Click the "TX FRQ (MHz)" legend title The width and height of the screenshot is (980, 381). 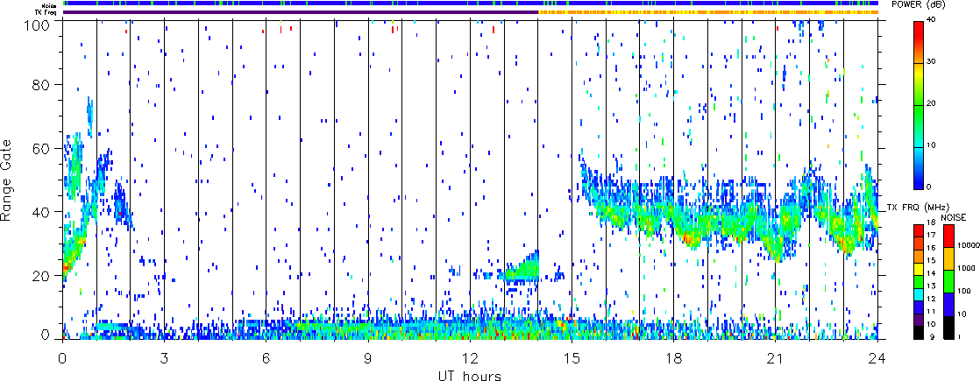pos(919,207)
